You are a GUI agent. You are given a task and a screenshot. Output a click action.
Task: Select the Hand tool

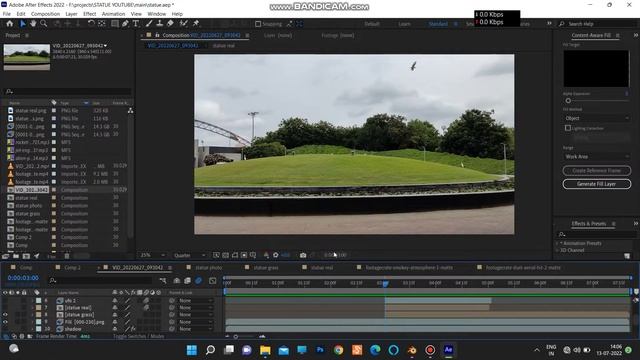[x=33, y=24]
